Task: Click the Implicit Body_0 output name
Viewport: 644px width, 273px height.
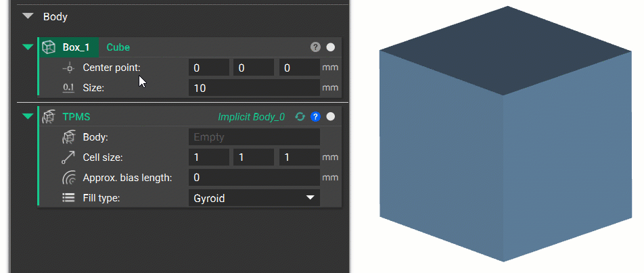Action: [x=252, y=117]
